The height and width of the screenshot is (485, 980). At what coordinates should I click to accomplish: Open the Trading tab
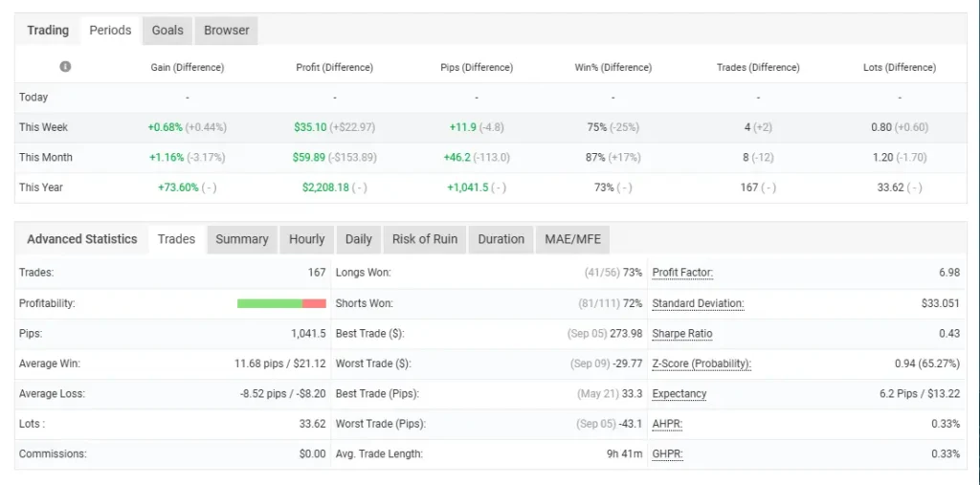(x=48, y=31)
